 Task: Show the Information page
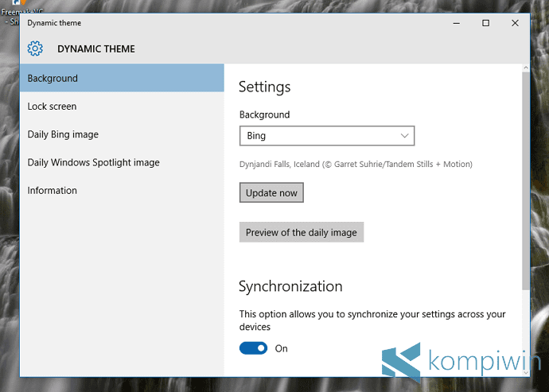coord(122,190)
